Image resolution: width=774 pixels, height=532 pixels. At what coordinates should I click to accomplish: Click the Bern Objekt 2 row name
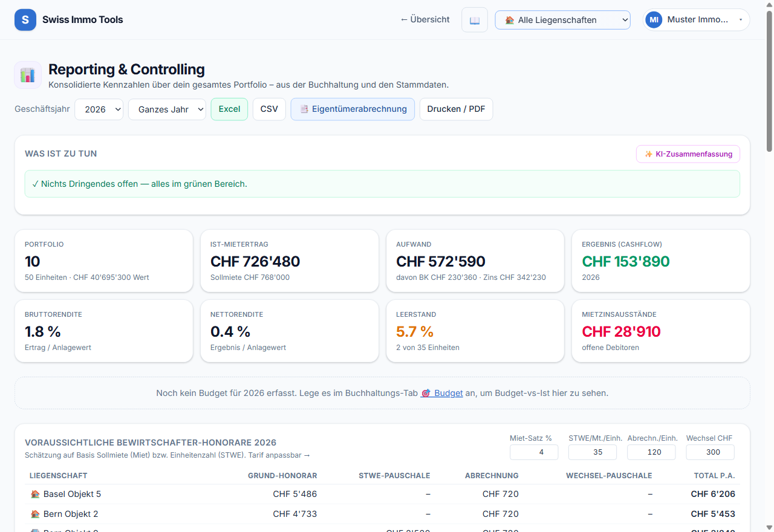(71, 514)
